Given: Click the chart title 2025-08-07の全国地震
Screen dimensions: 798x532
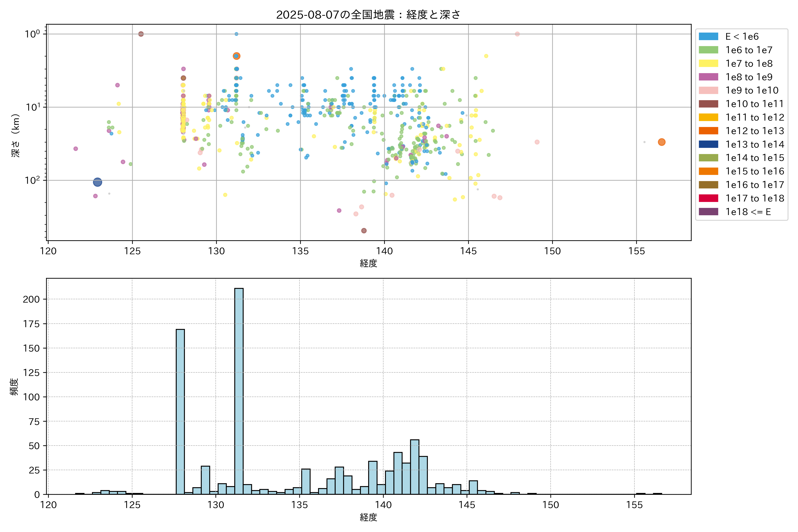Looking at the screenshot, I should click(x=368, y=15).
